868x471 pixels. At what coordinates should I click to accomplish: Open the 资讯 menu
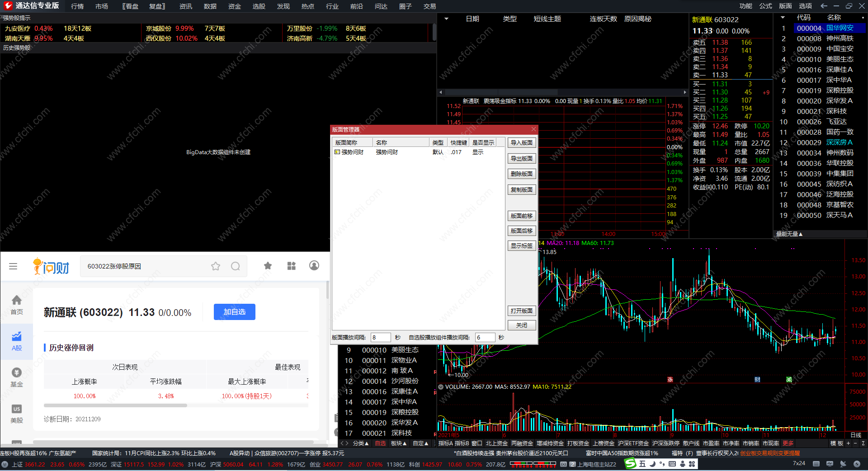(186, 6)
